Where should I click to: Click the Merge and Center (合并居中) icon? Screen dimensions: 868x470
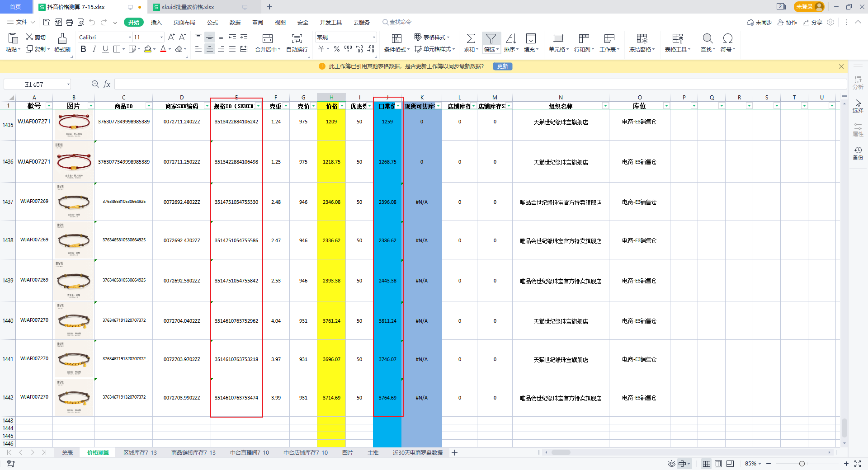pyautogui.click(x=268, y=39)
